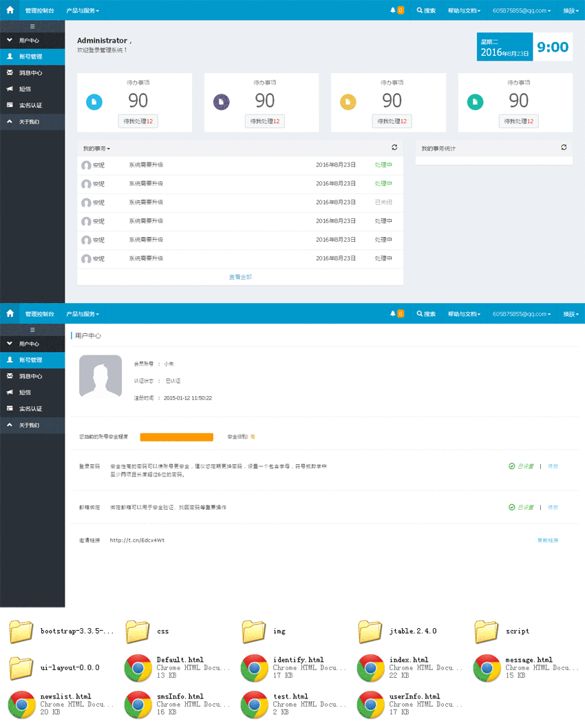Click the purple document icon in the 待办事项 card
This screenshot has width=585, height=728.
[x=221, y=103]
